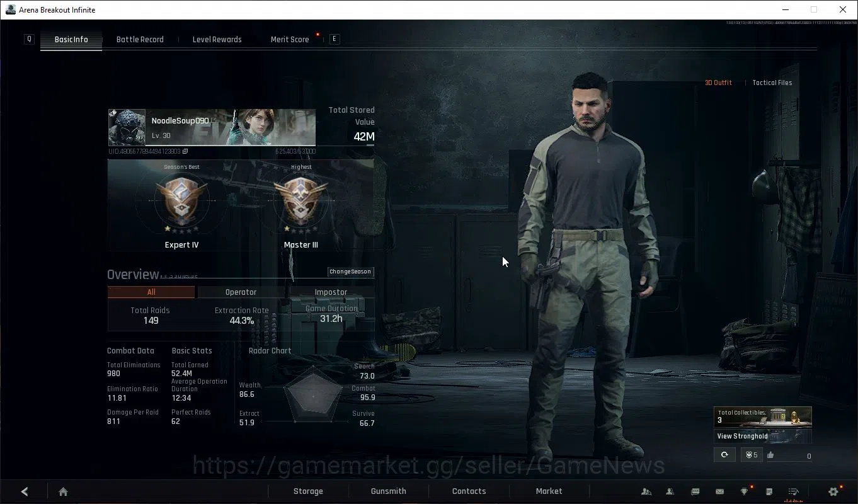Open the team/friends search icon
Screen dimensions: 858x504
point(646,491)
